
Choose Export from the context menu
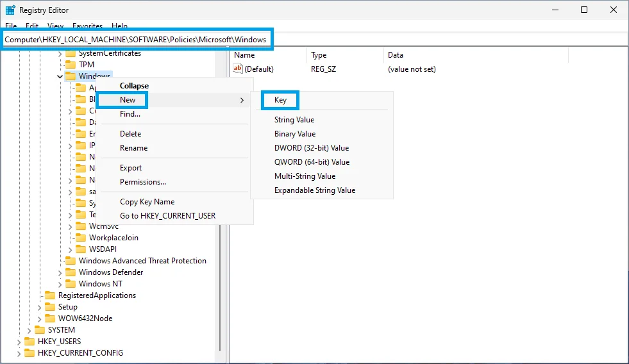131,168
